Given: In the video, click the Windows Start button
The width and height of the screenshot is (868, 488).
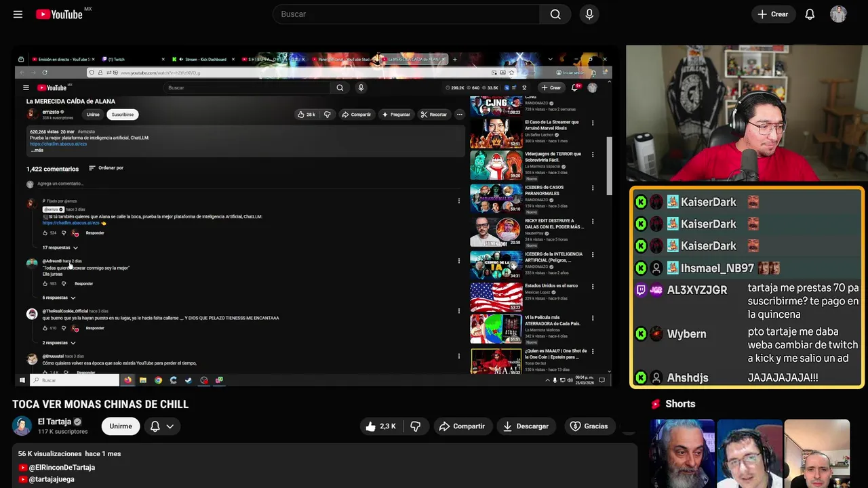Looking at the screenshot, I should click(x=22, y=380).
